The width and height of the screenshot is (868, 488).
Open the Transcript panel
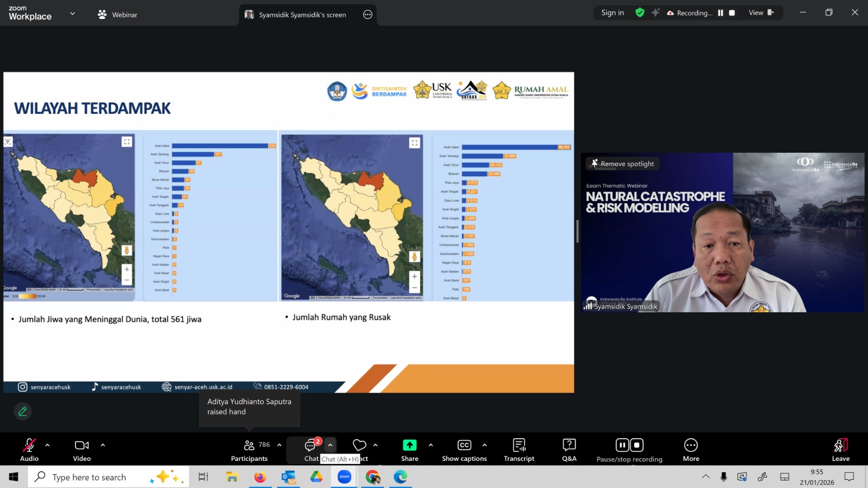[x=519, y=450]
